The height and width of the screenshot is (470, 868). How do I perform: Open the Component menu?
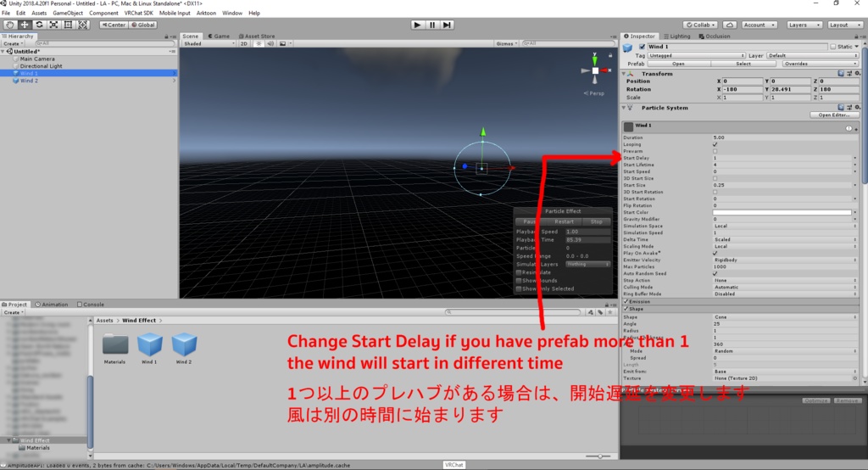point(103,13)
